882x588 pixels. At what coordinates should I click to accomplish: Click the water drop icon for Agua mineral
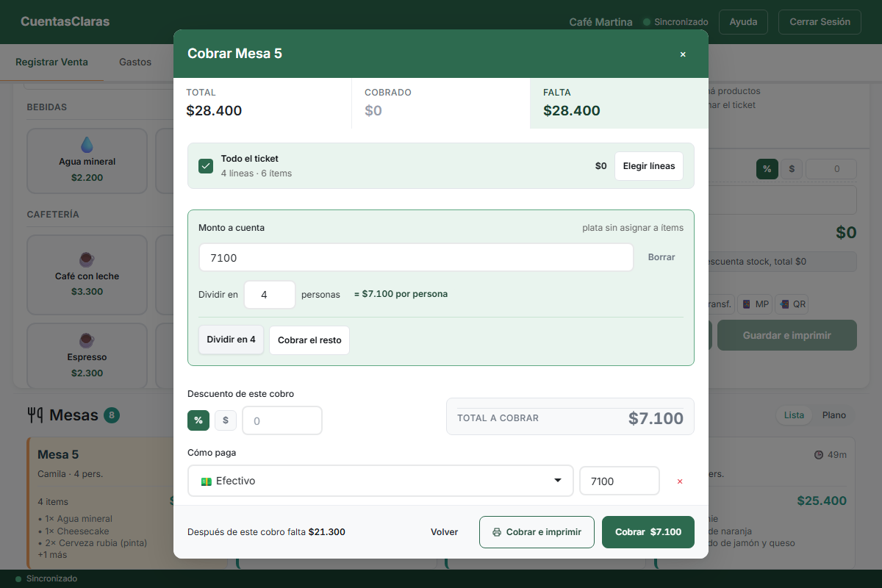[x=87, y=145]
